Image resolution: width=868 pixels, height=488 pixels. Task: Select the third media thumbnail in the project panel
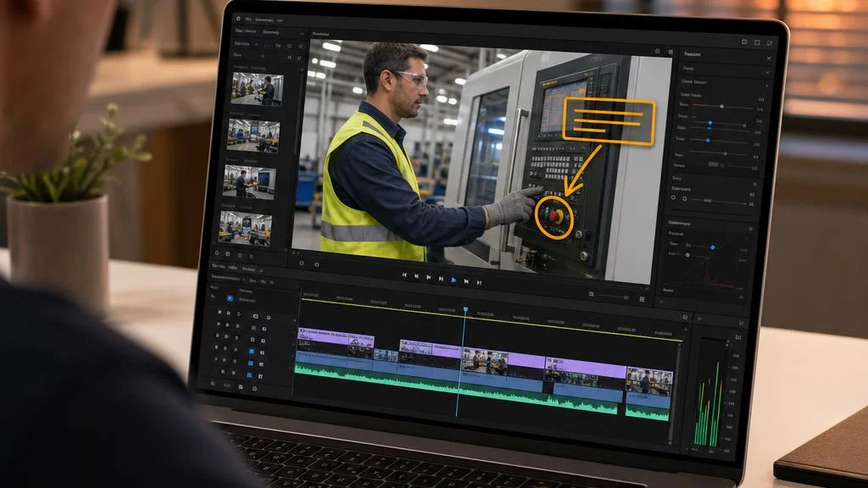249,182
